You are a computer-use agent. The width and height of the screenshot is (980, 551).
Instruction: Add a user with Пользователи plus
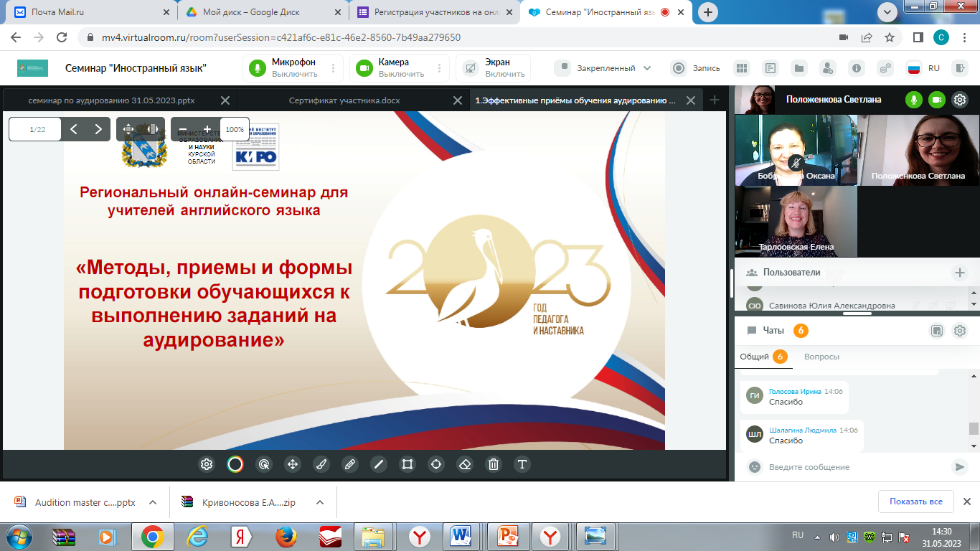click(x=959, y=273)
